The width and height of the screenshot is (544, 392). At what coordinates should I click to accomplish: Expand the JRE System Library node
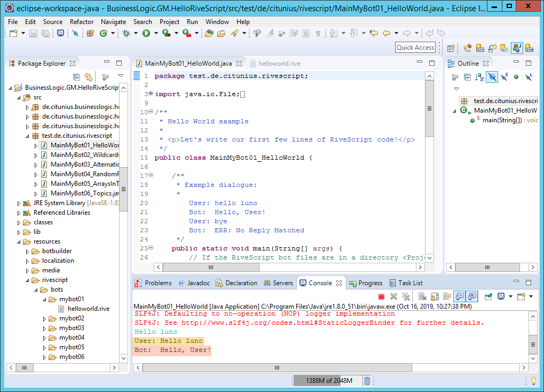pyautogui.click(x=19, y=203)
